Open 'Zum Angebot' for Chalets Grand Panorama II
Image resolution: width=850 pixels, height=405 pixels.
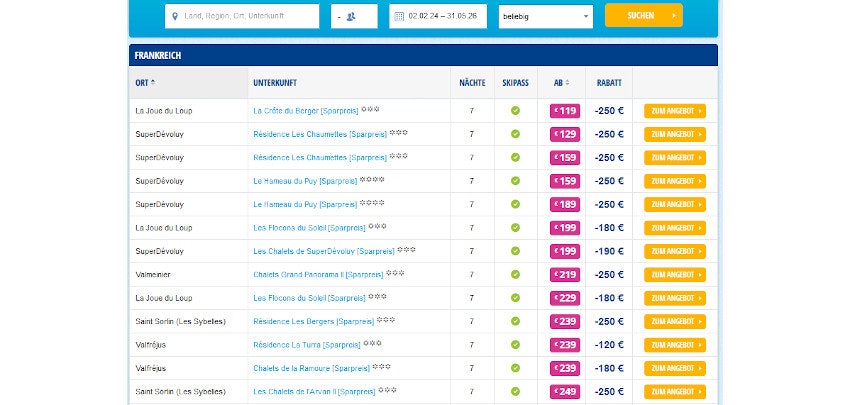coord(675,274)
